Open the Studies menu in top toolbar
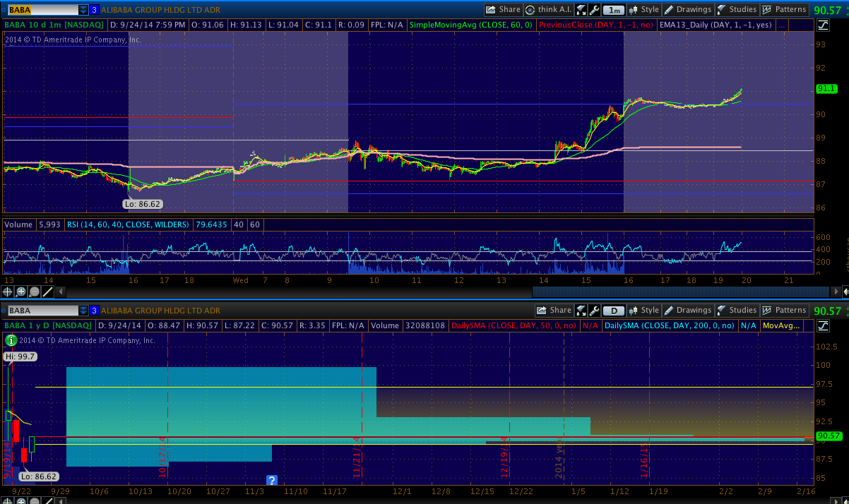Viewport: 849px width, 504px height. coord(737,10)
